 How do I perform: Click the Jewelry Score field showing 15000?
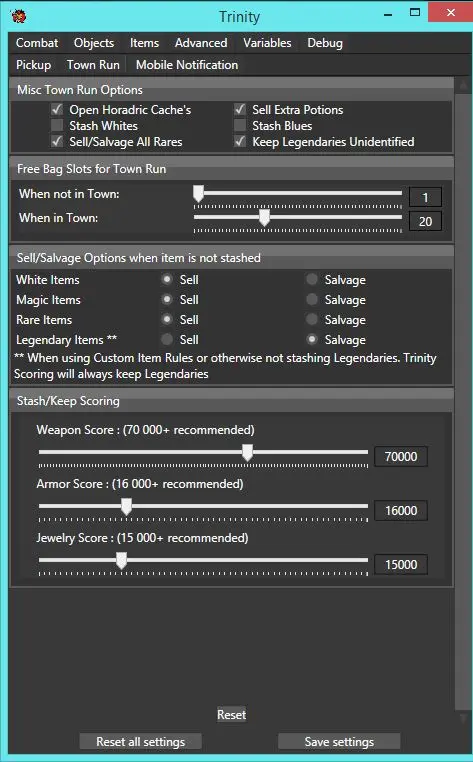tap(401, 564)
